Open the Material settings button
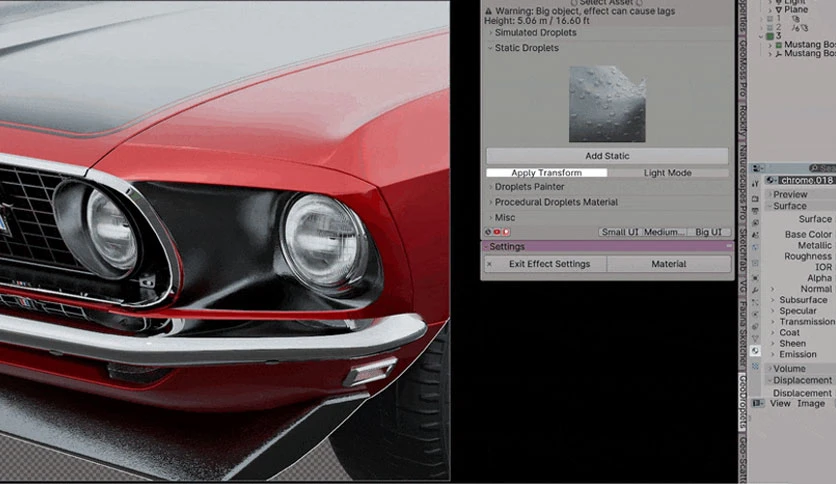 pyautogui.click(x=669, y=264)
